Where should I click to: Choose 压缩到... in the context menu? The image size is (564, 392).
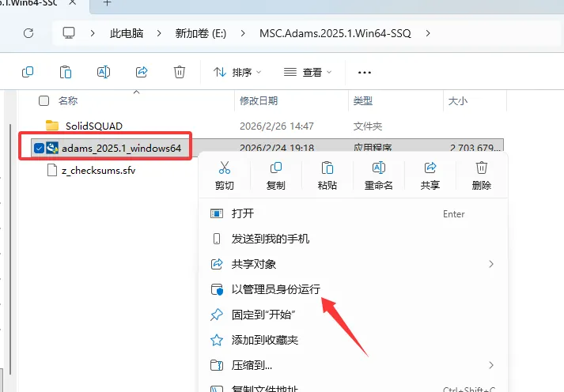(354, 365)
